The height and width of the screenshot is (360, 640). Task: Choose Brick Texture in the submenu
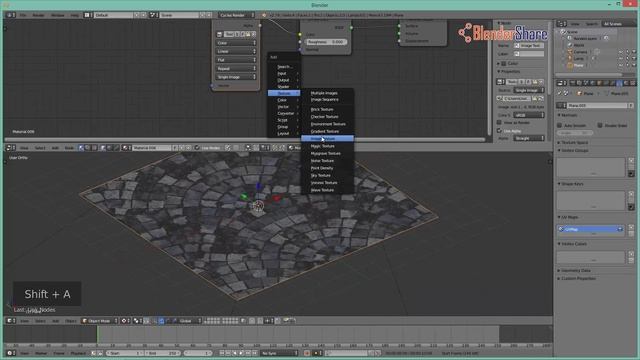click(327, 109)
